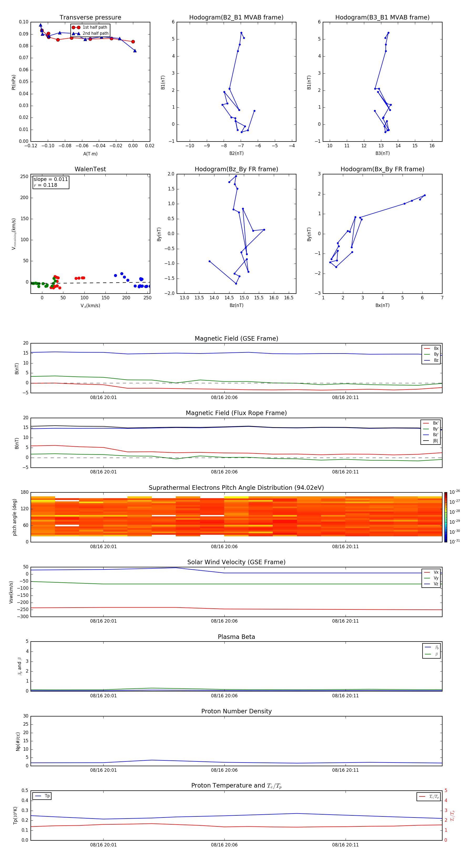The height and width of the screenshot is (868, 473).
Task: Click the 'Np(#/cc)' axis label
Action: (18, 741)
